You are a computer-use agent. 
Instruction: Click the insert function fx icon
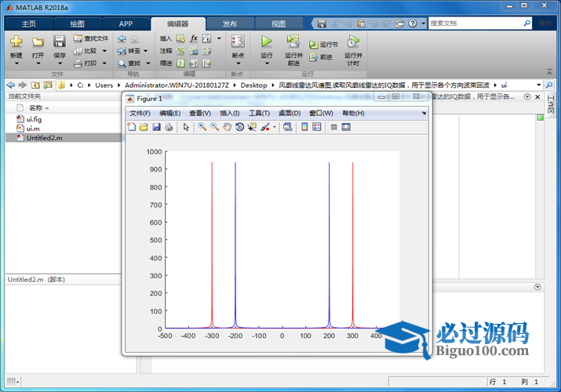[x=194, y=38]
